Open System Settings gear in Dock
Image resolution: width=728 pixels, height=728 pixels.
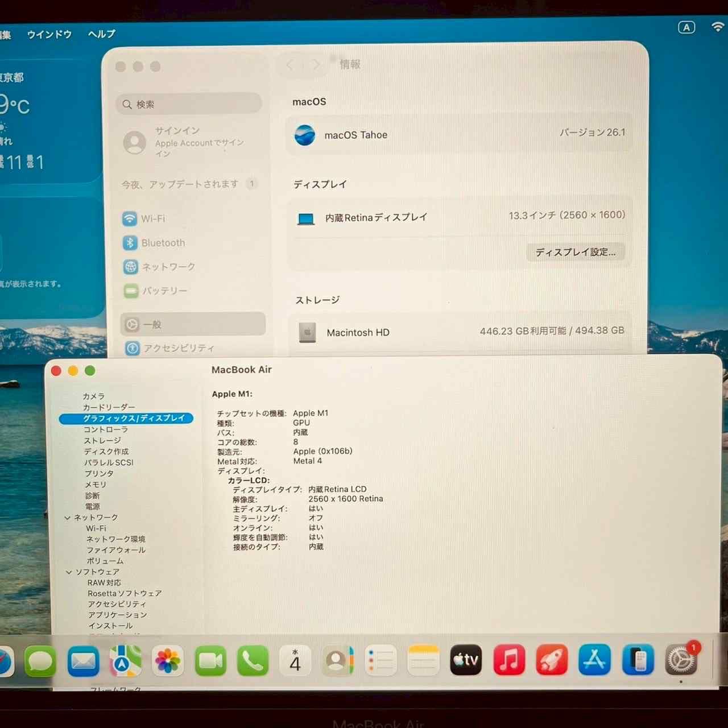click(x=681, y=660)
